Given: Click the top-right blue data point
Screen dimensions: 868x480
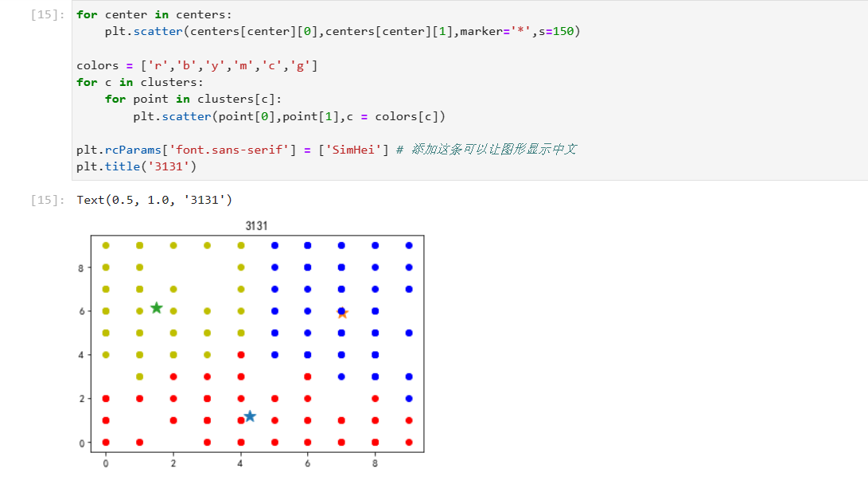Looking at the screenshot, I should pos(409,245).
